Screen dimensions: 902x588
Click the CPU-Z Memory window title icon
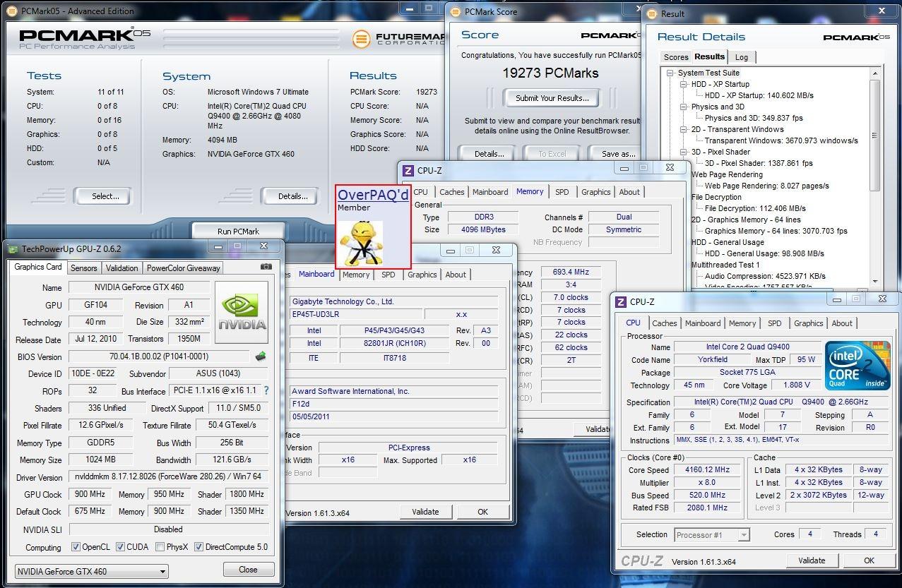[408, 171]
